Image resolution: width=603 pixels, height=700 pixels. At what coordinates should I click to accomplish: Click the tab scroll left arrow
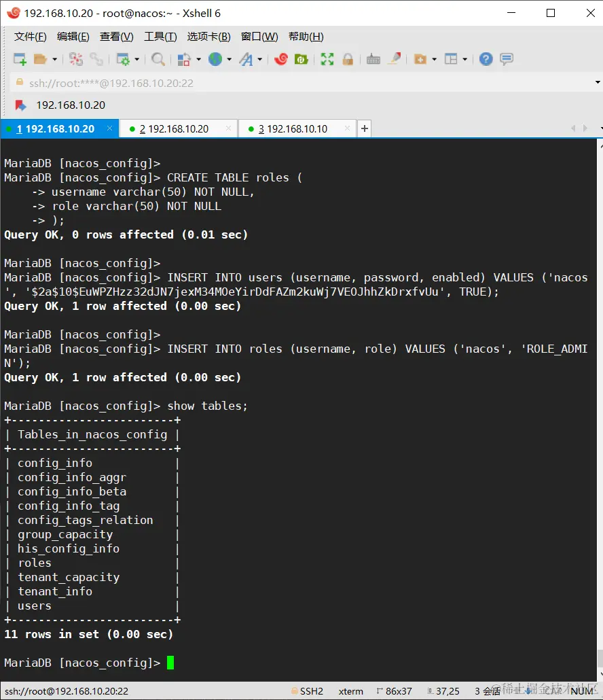click(573, 128)
